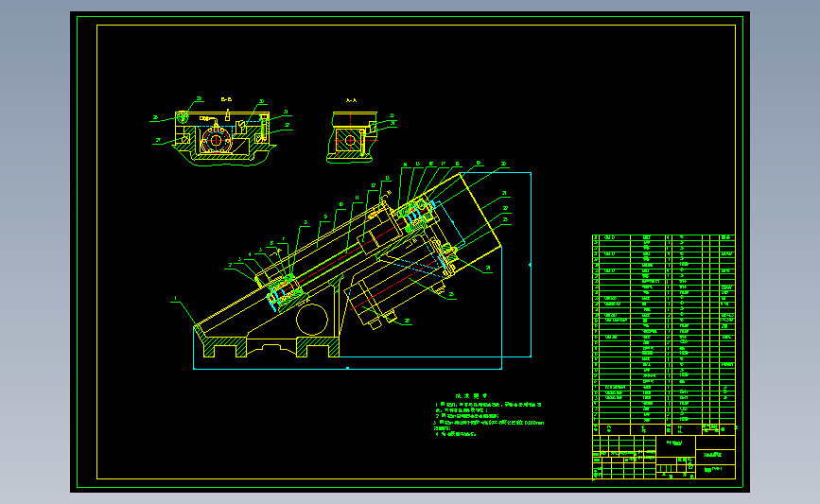
Task: Click the A-A section view label
Action: coord(351,100)
